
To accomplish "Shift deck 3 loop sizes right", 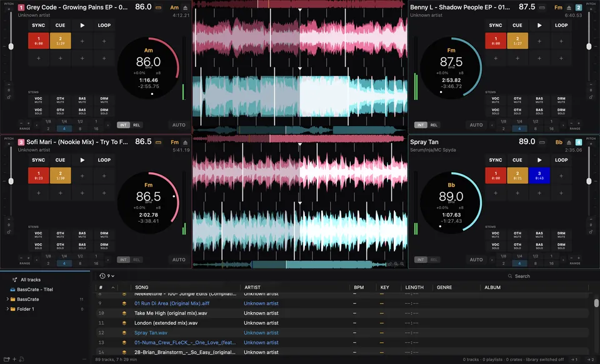I will point(108,260).
